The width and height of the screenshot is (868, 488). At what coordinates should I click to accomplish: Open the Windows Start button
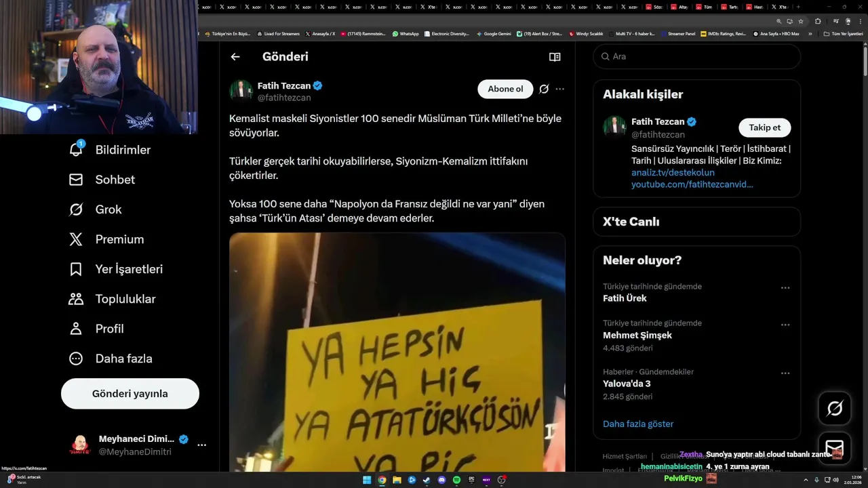click(x=367, y=480)
